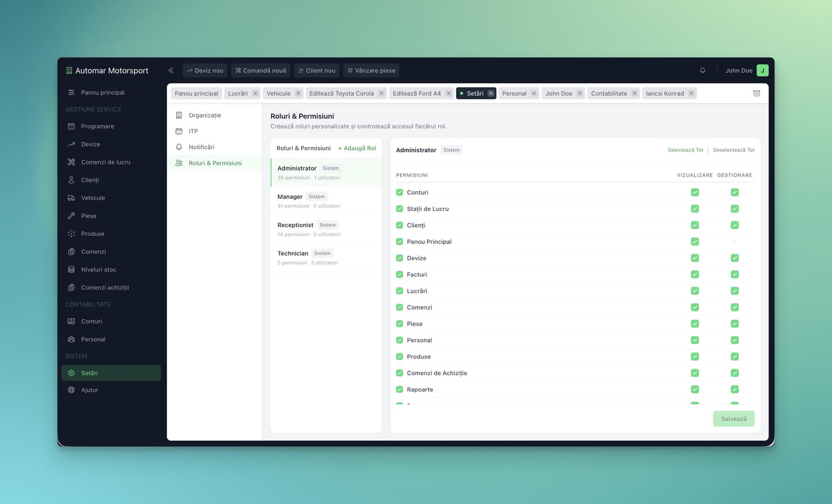832x504 pixels.
Task: Click the Notificări bell icon in settings
Action: 179,147
